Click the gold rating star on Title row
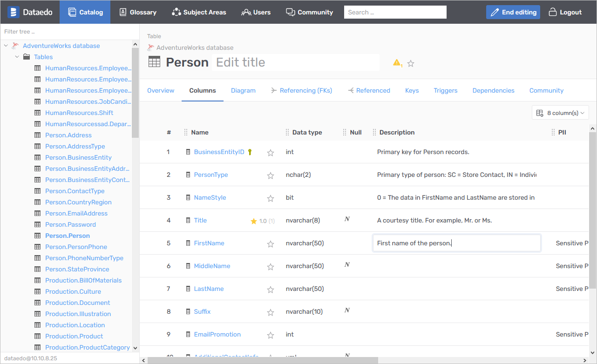 (x=254, y=221)
